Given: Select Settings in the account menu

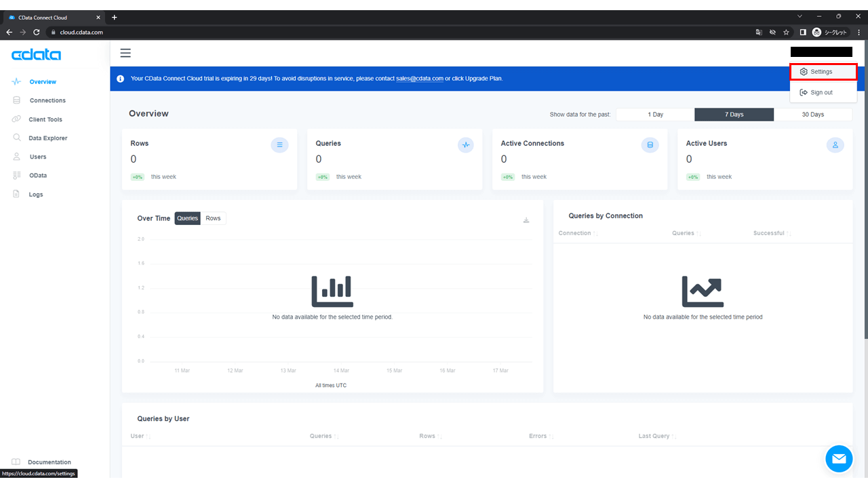Looking at the screenshot, I should pyautogui.click(x=823, y=71).
